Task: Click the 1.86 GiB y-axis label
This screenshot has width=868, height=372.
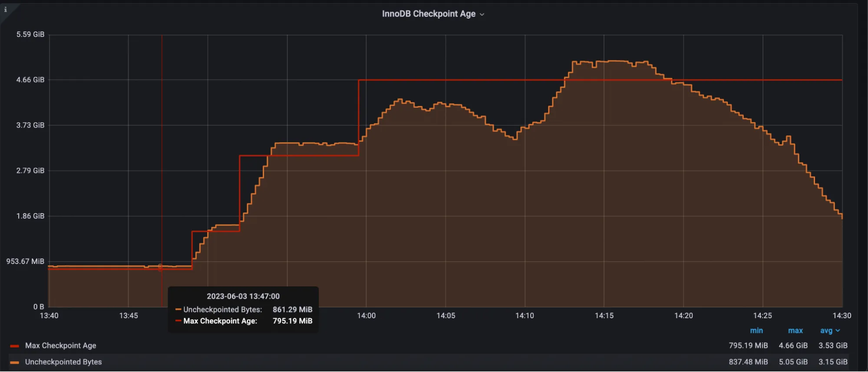Action: coord(30,216)
